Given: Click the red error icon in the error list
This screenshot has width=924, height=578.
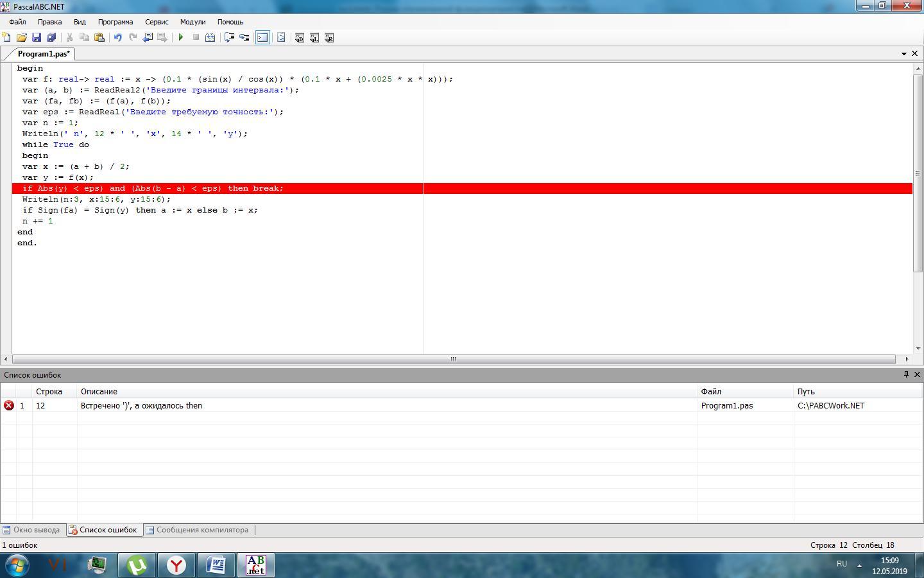Looking at the screenshot, I should [x=9, y=405].
